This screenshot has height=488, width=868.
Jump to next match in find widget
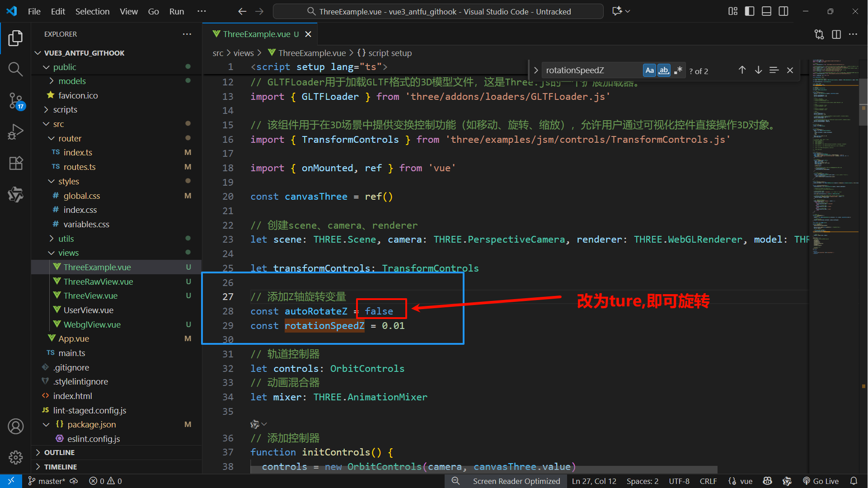[758, 70]
